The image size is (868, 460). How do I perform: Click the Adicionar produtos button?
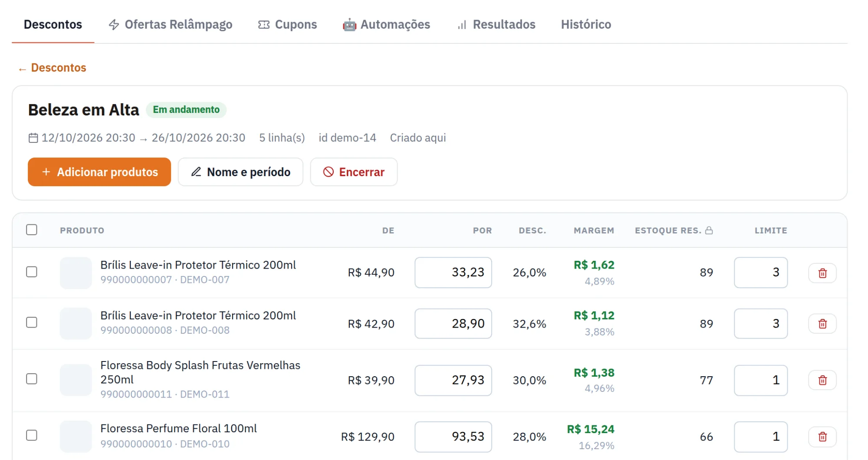(x=99, y=172)
